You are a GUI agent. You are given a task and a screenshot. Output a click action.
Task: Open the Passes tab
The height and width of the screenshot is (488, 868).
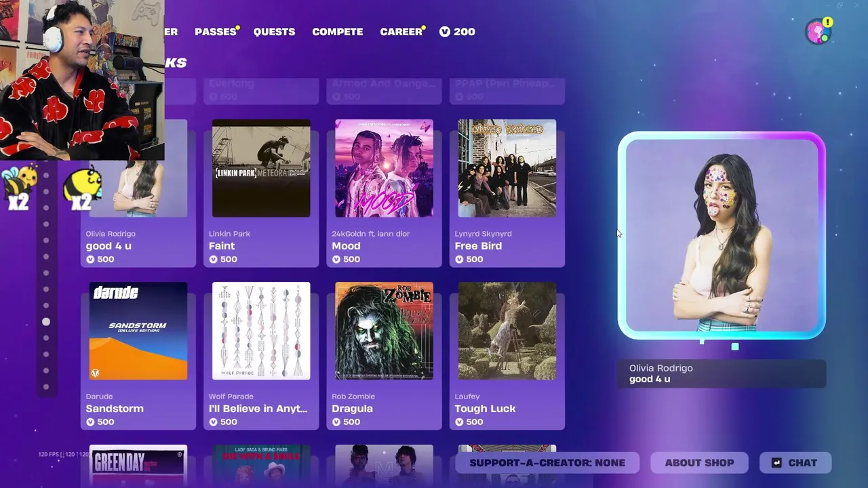click(x=216, y=32)
